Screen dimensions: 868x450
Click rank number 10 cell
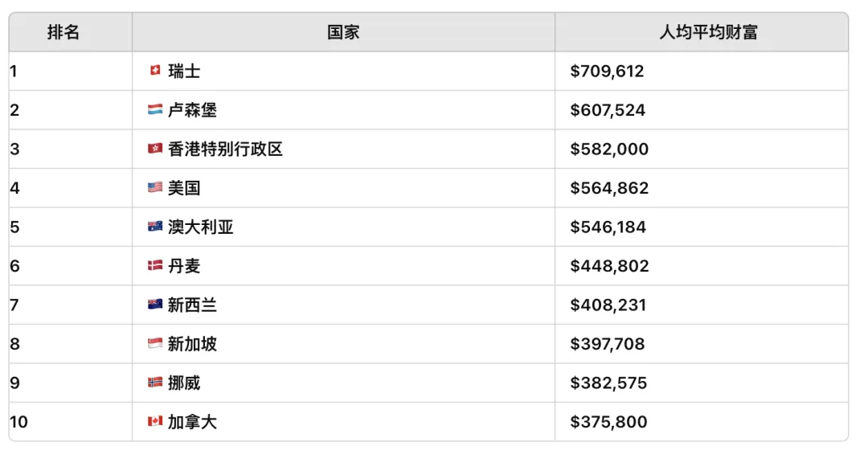tap(19, 422)
